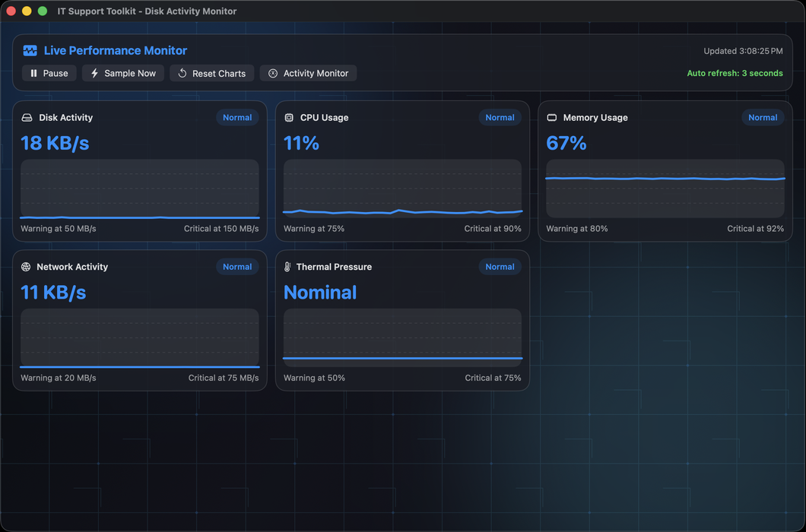Click the 11 KB/s network value
This screenshot has height=532, width=806.
coord(53,292)
